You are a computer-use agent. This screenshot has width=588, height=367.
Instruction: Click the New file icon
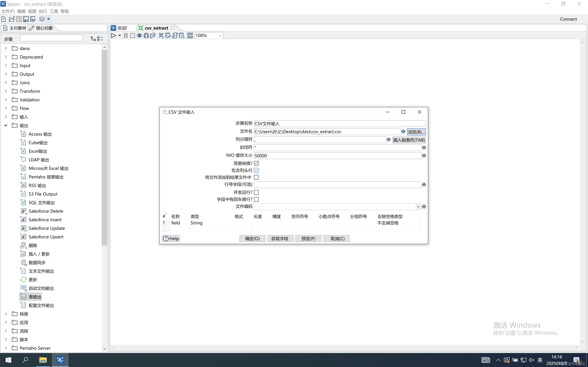(4, 19)
